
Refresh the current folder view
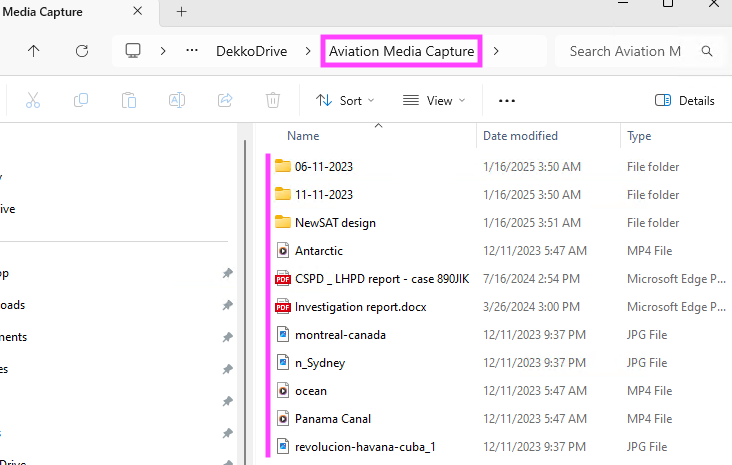click(82, 51)
